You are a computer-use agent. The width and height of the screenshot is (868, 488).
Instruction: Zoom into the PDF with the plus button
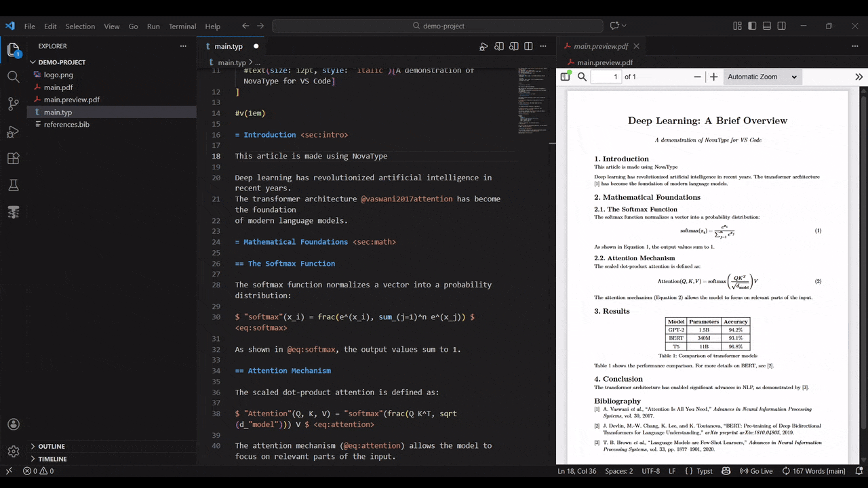(x=713, y=77)
